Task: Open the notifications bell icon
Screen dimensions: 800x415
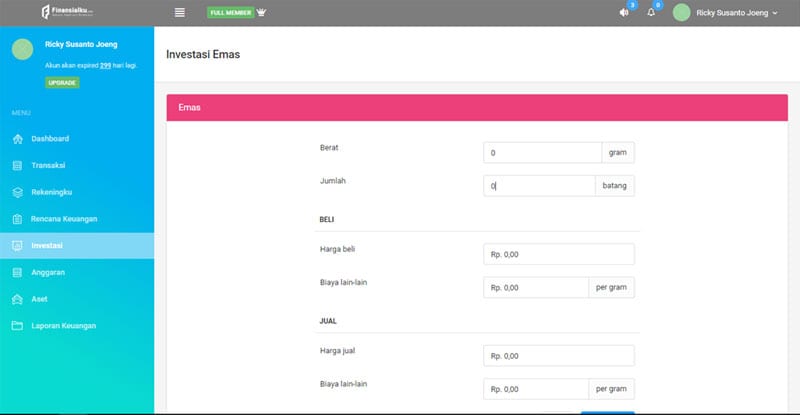Action: point(651,12)
